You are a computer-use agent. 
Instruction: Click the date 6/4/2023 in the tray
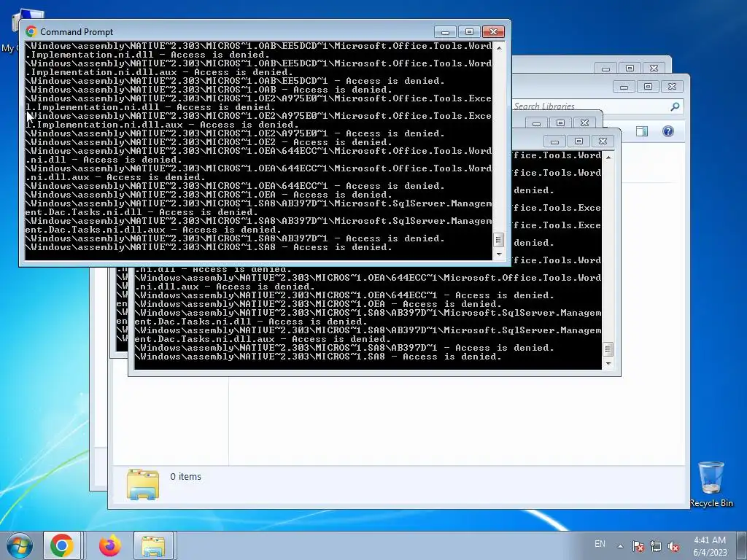tap(710, 553)
